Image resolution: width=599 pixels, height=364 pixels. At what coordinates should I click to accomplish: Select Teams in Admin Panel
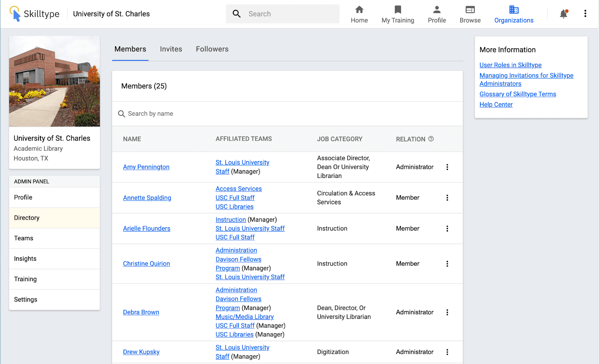pyautogui.click(x=54, y=238)
